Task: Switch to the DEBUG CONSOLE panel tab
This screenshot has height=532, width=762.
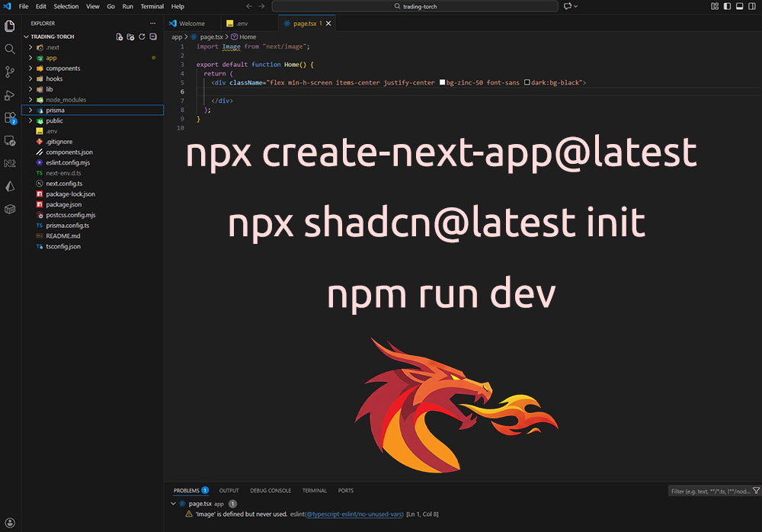Action: pos(271,491)
